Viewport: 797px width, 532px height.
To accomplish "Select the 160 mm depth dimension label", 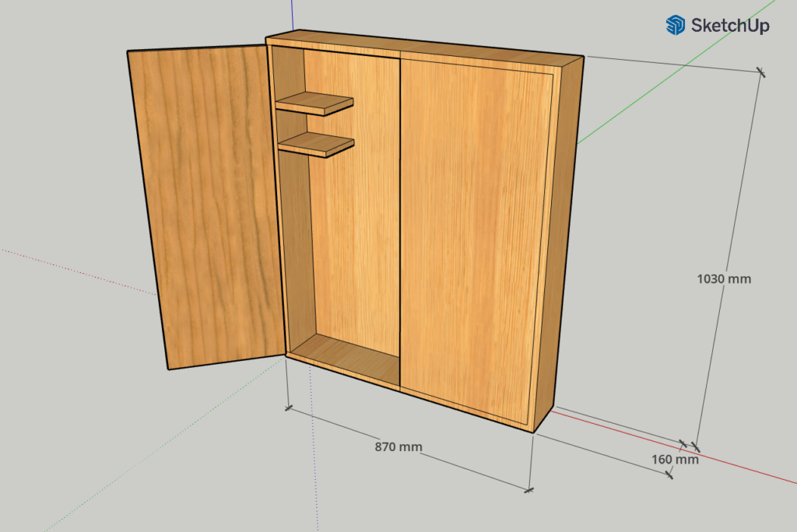I will [675, 459].
